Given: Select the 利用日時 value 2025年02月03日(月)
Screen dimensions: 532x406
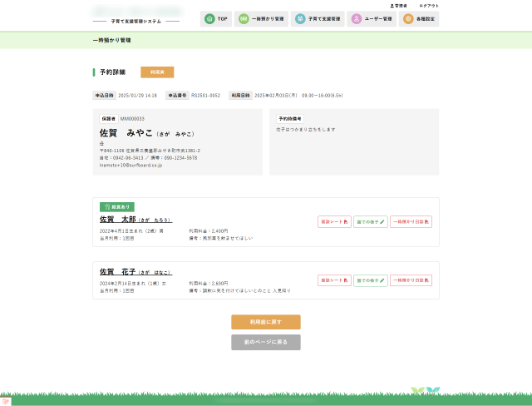Looking at the screenshot, I should pyautogui.click(x=276, y=96).
